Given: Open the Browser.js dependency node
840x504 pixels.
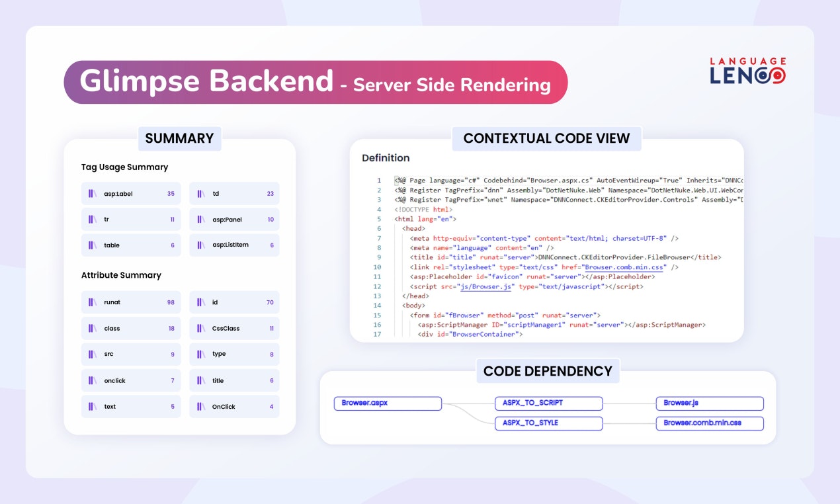Looking at the screenshot, I should [710, 403].
